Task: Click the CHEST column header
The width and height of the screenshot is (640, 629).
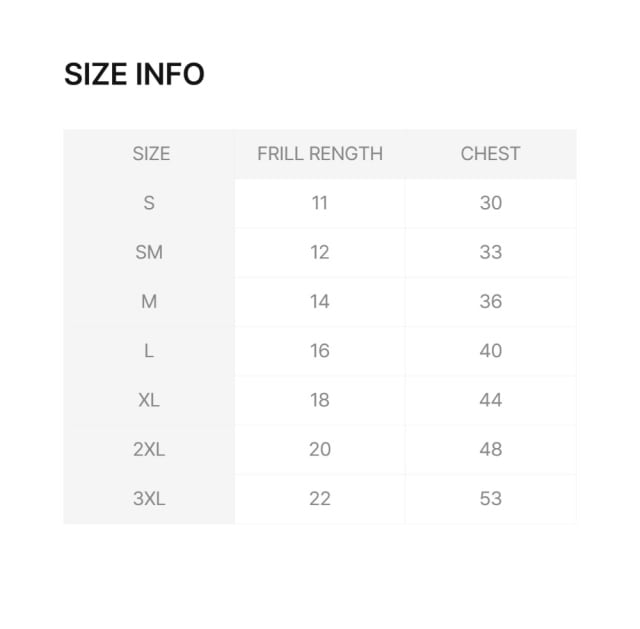Action: click(490, 154)
